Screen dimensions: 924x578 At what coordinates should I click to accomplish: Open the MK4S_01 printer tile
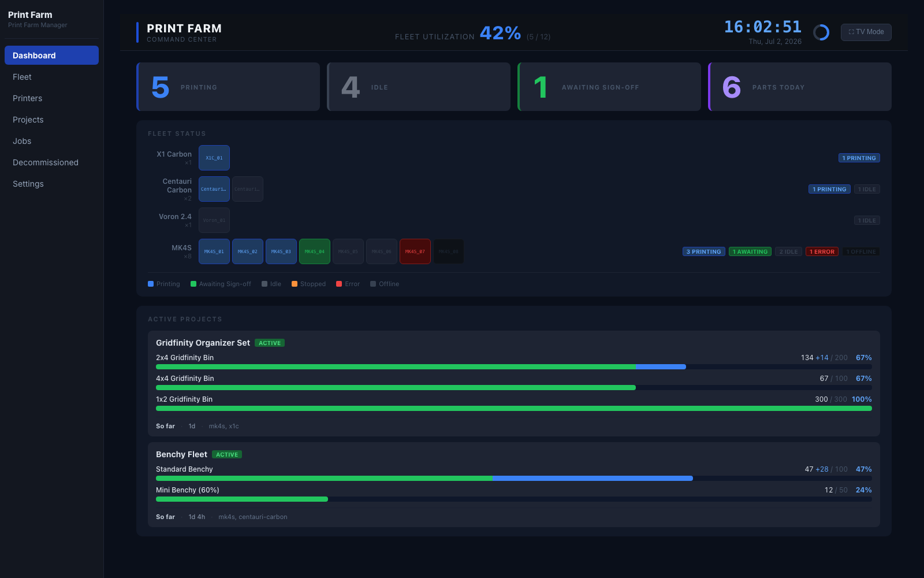(214, 251)
